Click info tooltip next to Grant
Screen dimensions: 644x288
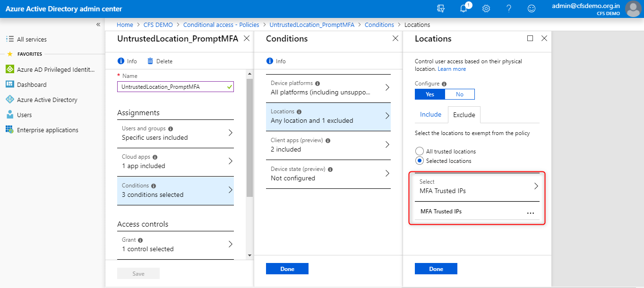click(x=140, y=240)
